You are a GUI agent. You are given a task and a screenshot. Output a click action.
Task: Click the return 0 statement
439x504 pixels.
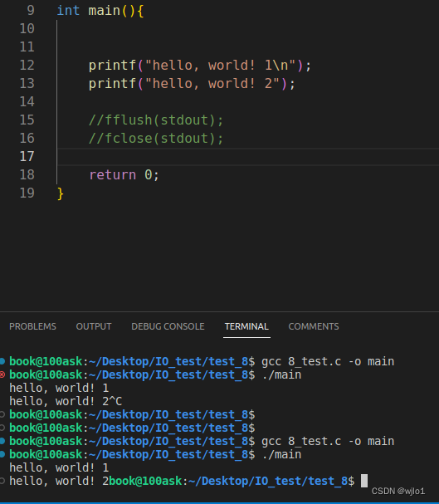(x=124, y=175)
